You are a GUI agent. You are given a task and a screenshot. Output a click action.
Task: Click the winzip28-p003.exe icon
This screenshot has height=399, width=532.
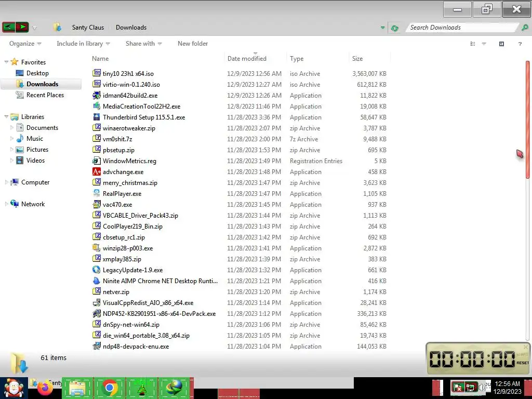pyautogui.click(x=97, y=248)
